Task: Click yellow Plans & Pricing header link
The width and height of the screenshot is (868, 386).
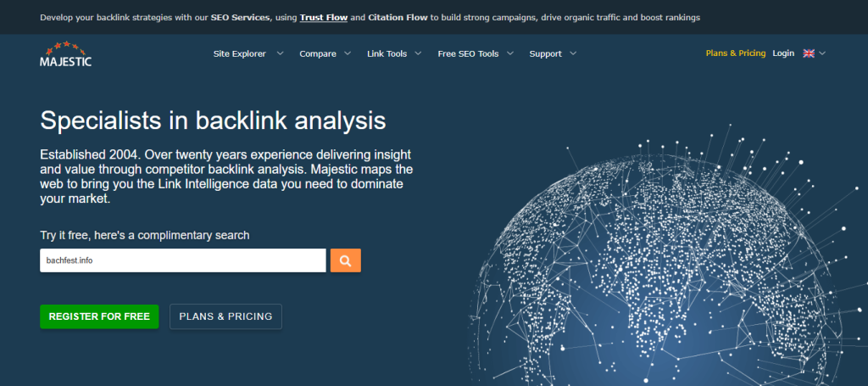Action: point(735,53)
